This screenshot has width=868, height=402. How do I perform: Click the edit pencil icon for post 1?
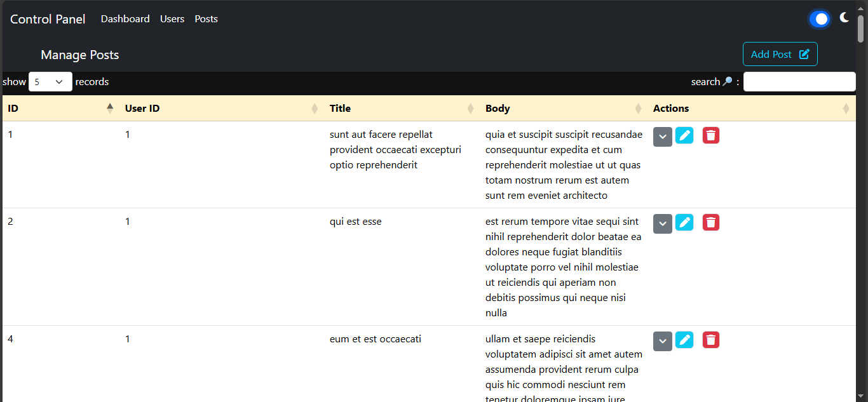click(684, 135)
